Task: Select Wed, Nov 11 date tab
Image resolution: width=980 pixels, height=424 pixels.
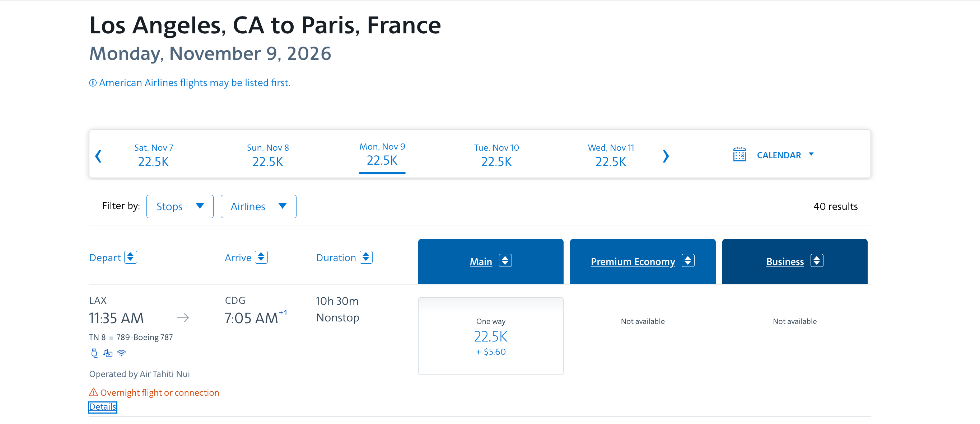Action: [611, 156]
